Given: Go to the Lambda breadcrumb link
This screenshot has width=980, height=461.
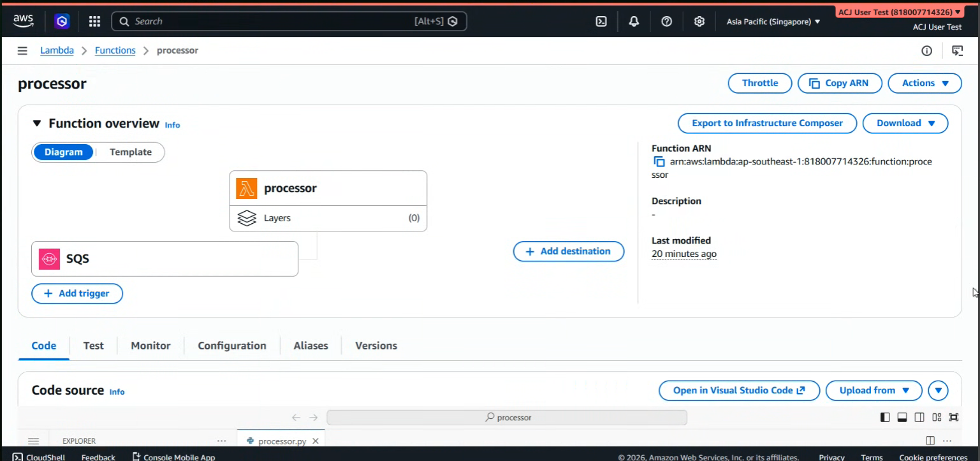Looking at the screenshot, I should click(57, 51).
